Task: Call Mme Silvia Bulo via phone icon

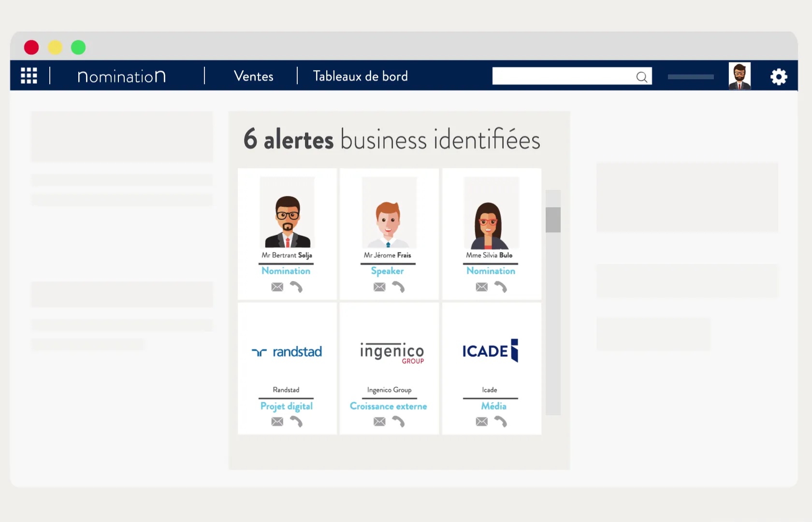Action: [501, 287]
